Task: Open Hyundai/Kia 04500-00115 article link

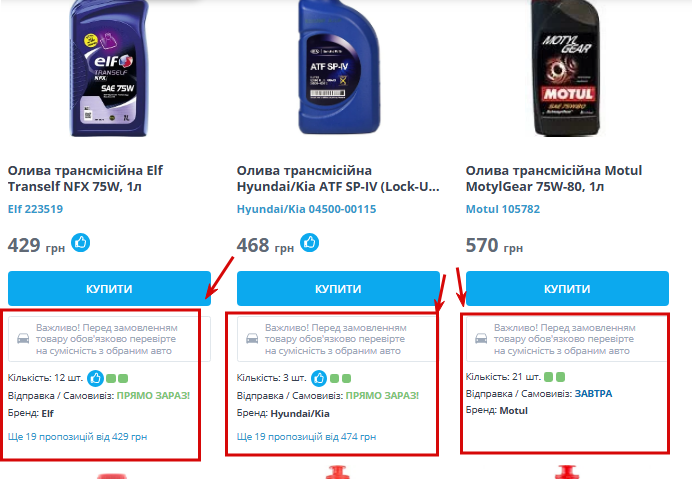Action: [306, 209]
